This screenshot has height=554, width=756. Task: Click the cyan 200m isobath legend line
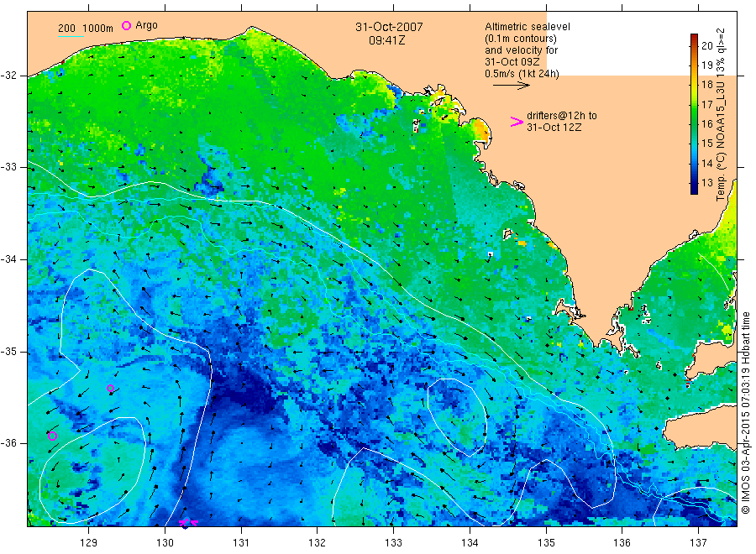(71, 36)
